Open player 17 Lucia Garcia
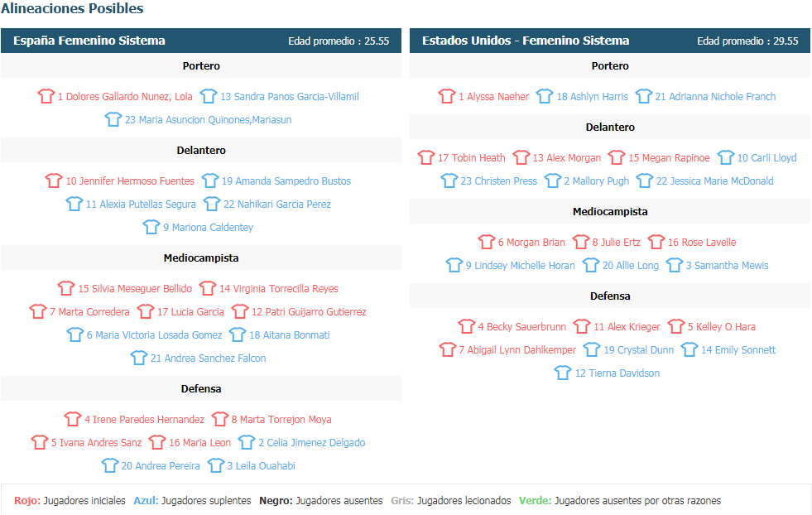Image resolution: width=812 pixels, height=515 pixels. (x=190, y=312)
